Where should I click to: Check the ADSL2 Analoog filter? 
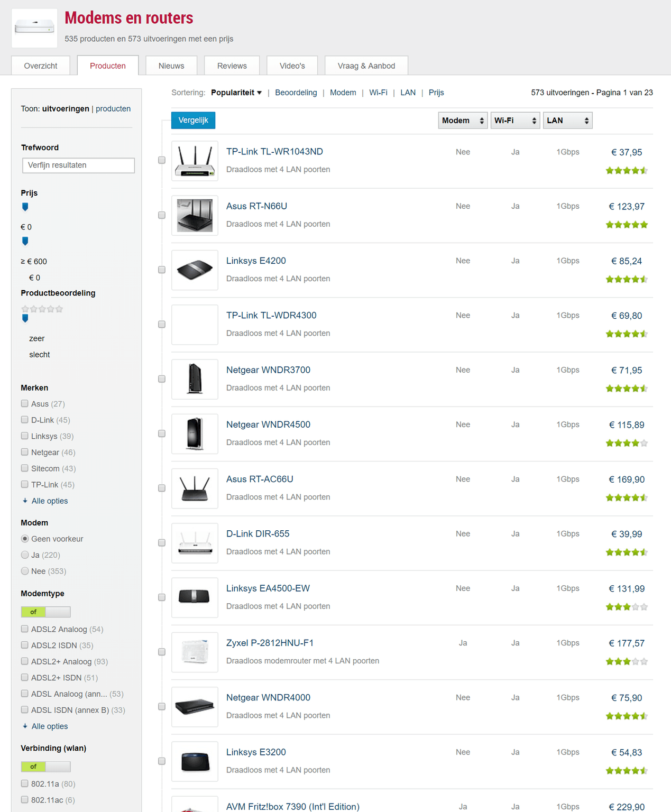click(x=25, y=629)
